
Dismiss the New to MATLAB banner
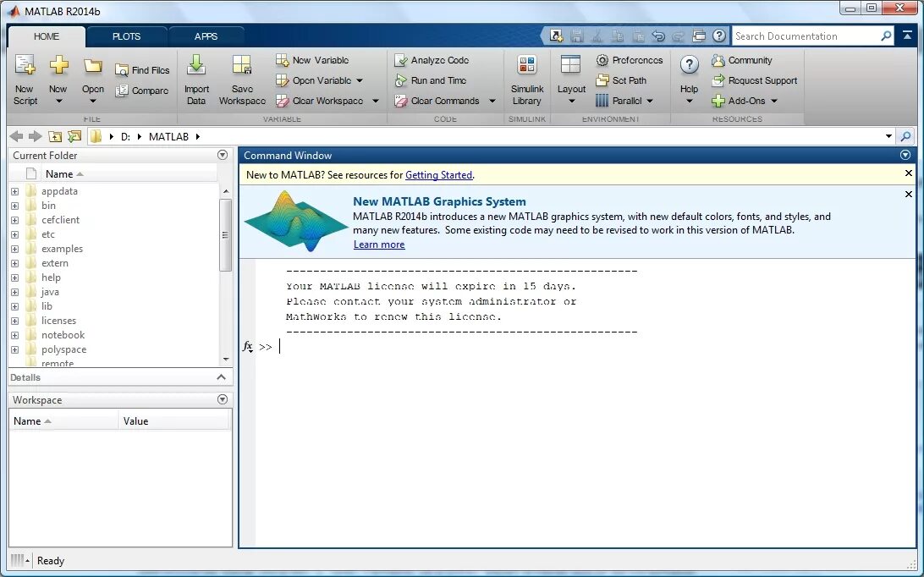(x=909, y=173)
